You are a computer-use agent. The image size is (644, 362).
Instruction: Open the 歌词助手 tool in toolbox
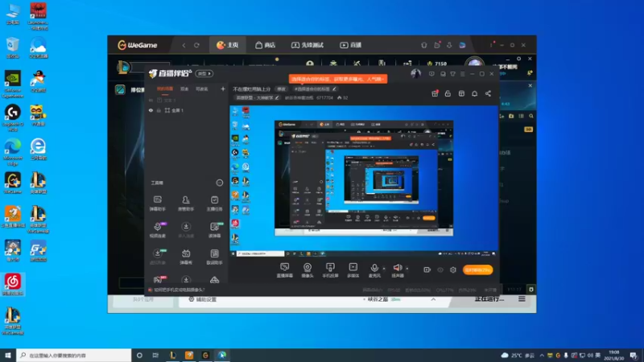[214, 257]
